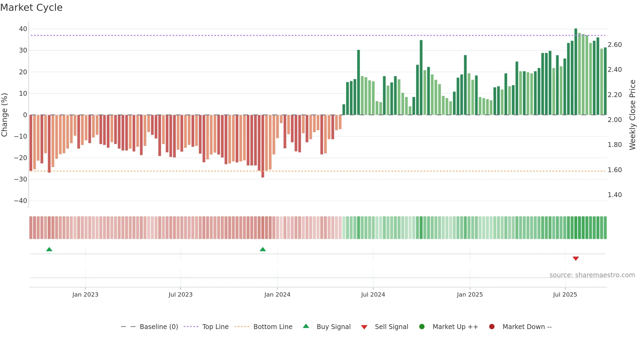Screen dimensions: 644x362
Task: Click the red sell signal marker near Jul 2025
Action: click(x=576, y=258)
